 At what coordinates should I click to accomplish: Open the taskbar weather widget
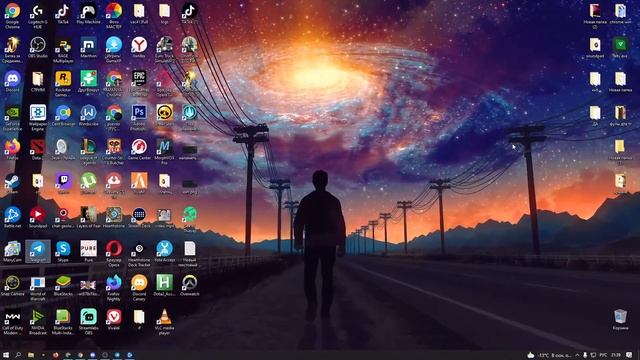(x=549, y=355)
